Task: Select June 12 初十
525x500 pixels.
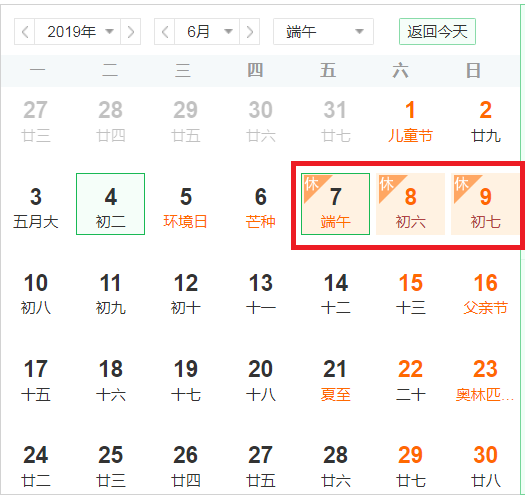Action: click(185, 294)
